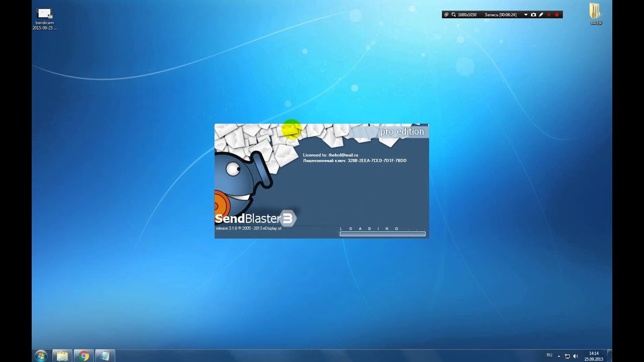Take a screenshot with Bandicam camera icon
This screenshot has width=644, height=362.
[x=533, y=15]
